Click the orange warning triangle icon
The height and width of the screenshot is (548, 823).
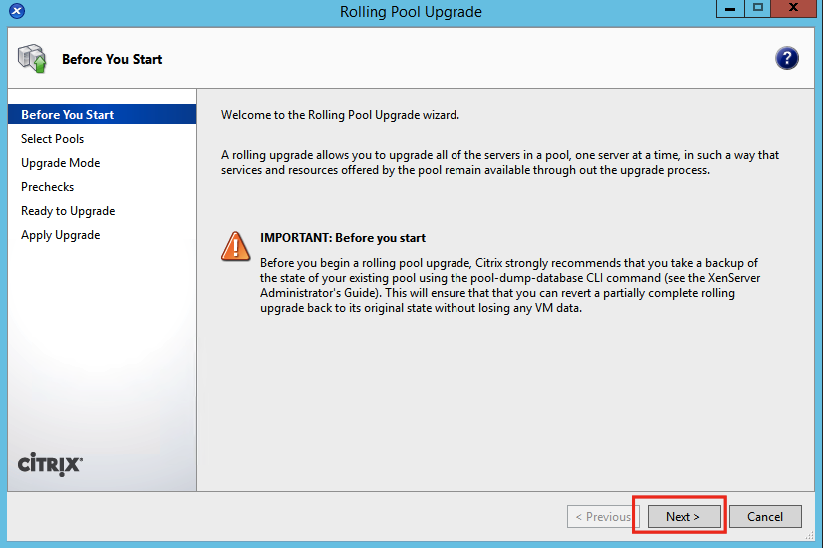coord(236,246)
